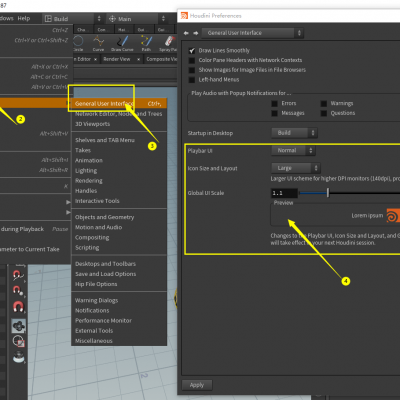Select the Circle shelf tool
The height and width of the screenshot is (400, 400).
coord(78,43)
